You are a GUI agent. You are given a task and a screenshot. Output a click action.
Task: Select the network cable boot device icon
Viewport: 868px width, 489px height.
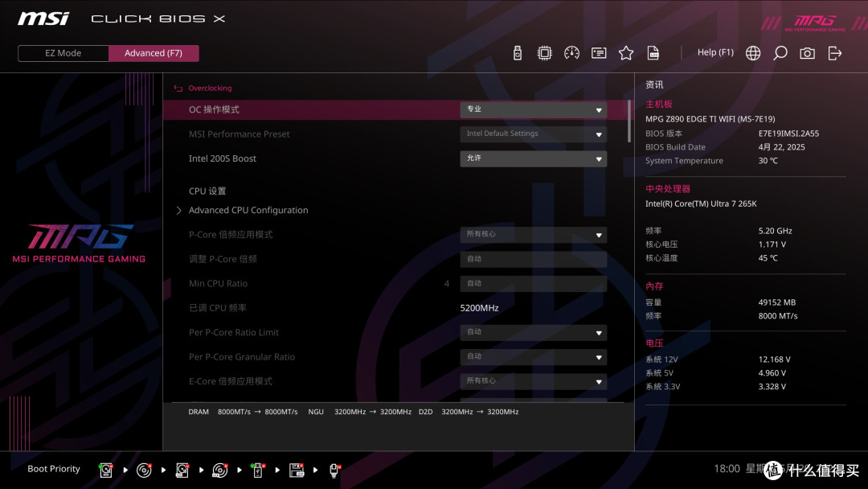pos(334,471)
